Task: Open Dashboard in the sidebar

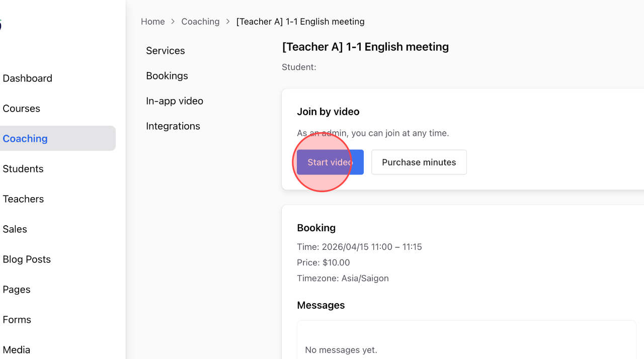Action: coord(27,78)
